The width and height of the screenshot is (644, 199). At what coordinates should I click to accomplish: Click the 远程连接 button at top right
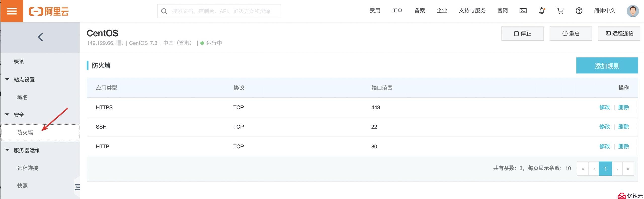(619, 34)
